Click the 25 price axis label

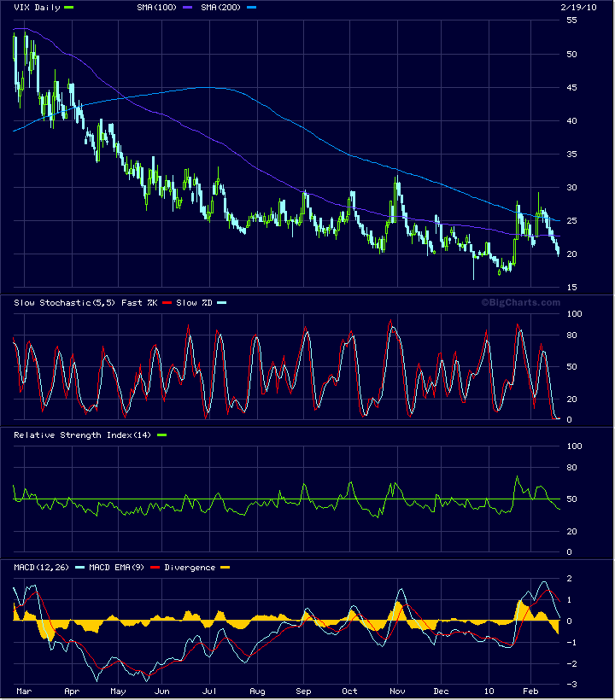click(571, 221)
